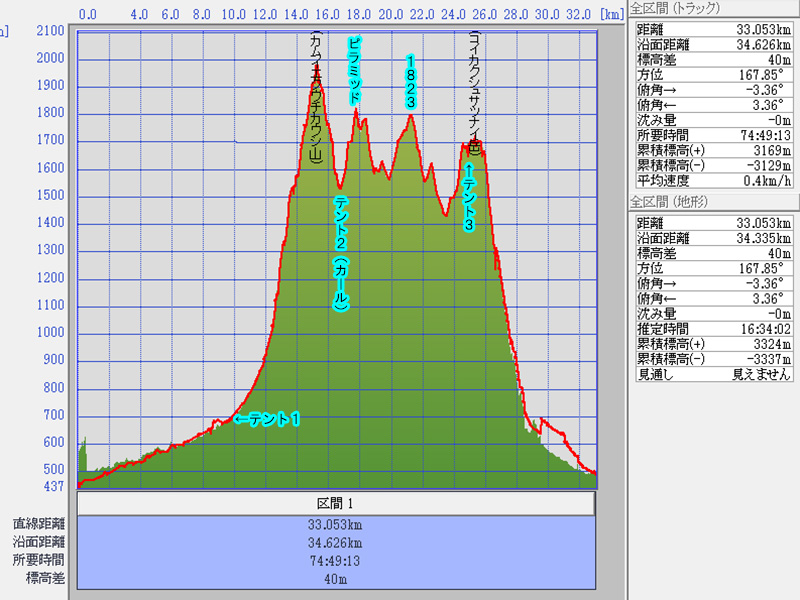Click the カムイエクウチカウシ山 peak label

315,97
